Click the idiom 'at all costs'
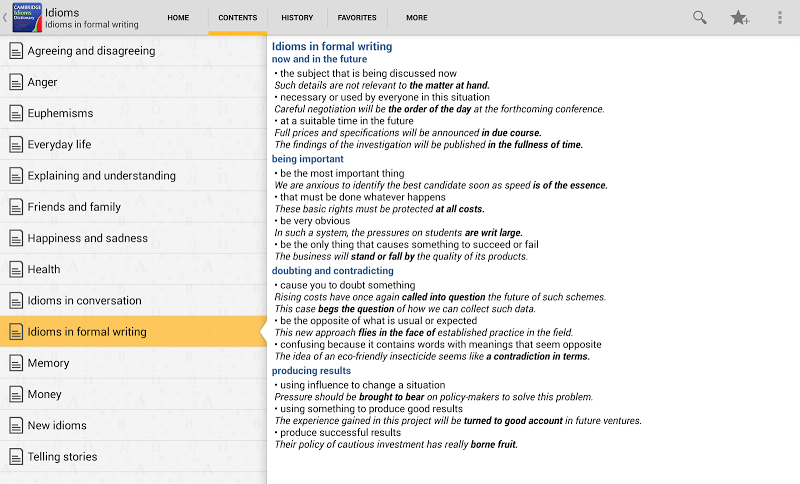800x484 pixels. point(460,209)
